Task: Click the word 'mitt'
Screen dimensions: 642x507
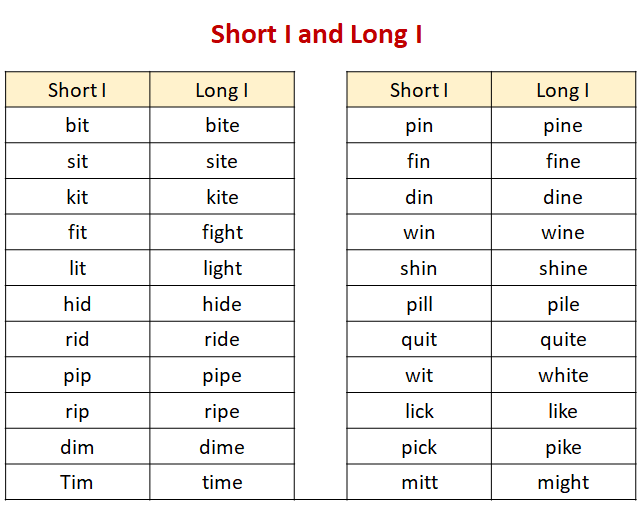Action: point(419,482)
